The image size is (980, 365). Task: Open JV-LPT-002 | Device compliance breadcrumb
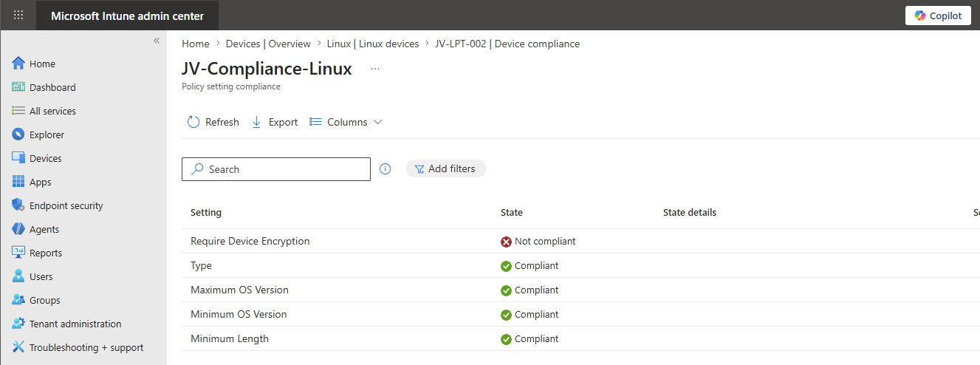point(507,44)
